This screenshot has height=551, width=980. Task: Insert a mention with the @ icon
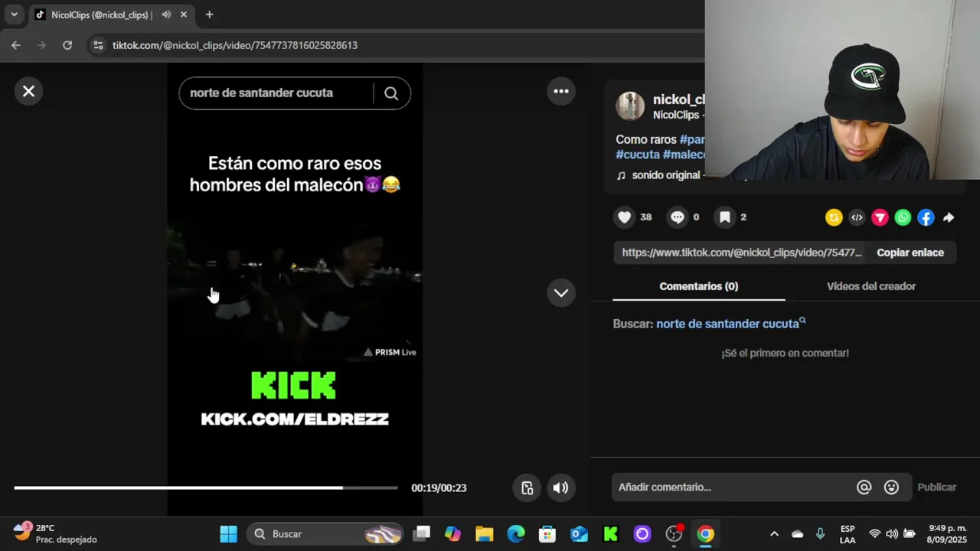864,487
